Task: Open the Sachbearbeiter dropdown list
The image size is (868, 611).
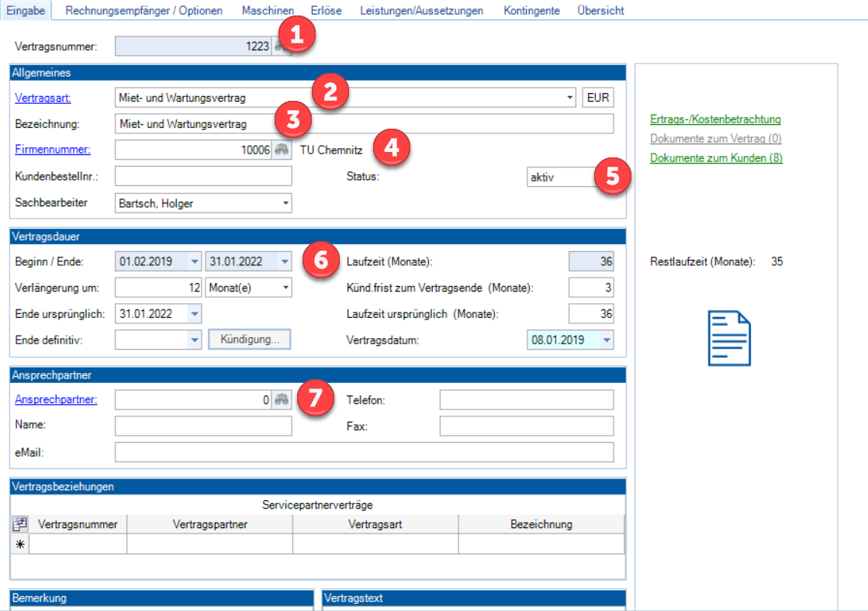Action: [285, 203]
